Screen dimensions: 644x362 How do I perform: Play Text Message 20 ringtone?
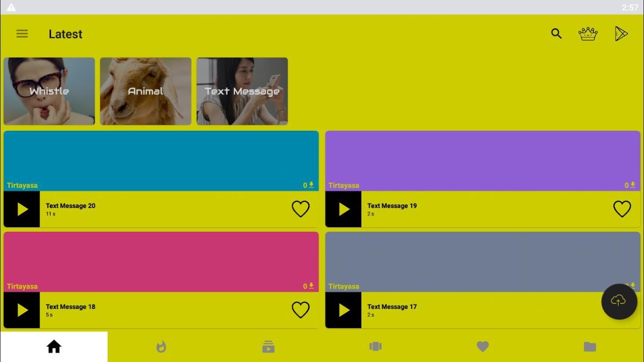tap(22, 209)
